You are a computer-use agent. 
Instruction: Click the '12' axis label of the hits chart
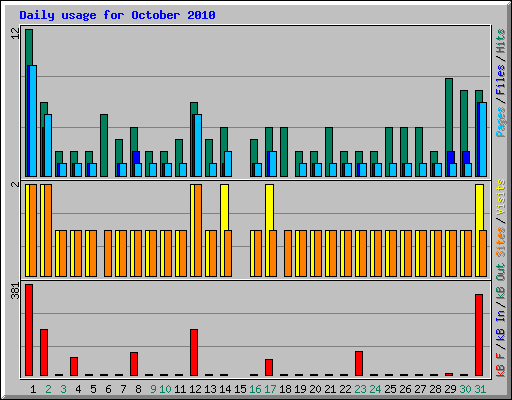15,33
